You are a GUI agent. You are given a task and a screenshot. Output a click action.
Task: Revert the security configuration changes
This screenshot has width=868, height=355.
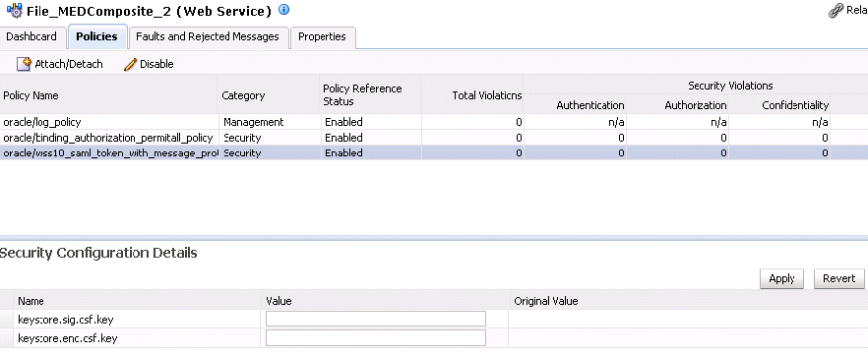[839, 278]
